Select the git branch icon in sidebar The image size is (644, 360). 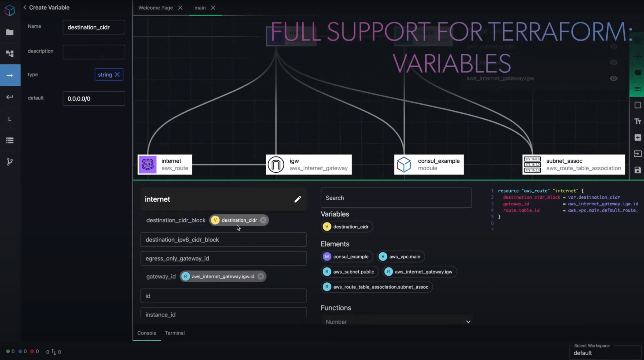coord(10,162)
